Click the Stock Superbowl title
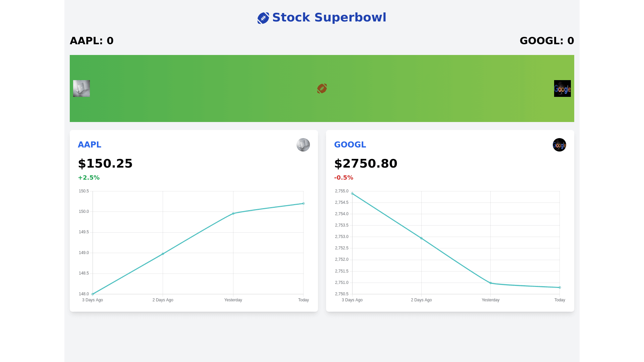644x362 pixels. click(x=329, y=17)
